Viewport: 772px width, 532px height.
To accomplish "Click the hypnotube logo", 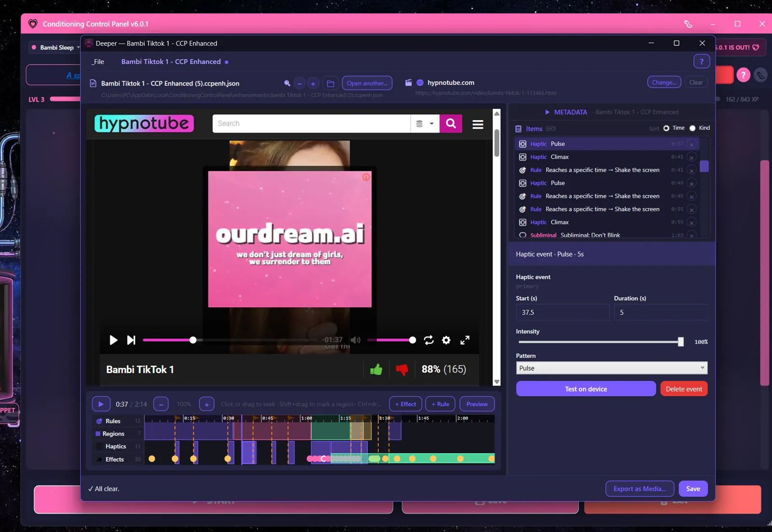I will coord(144,123).
